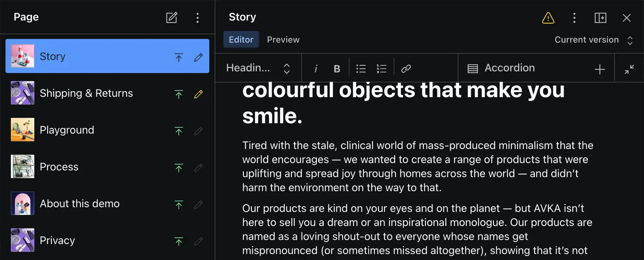Image resolution: width=644 pixels, height=260 pixels.
Task: Click the 'Page' panel title
Action: (x=26, y=17)
